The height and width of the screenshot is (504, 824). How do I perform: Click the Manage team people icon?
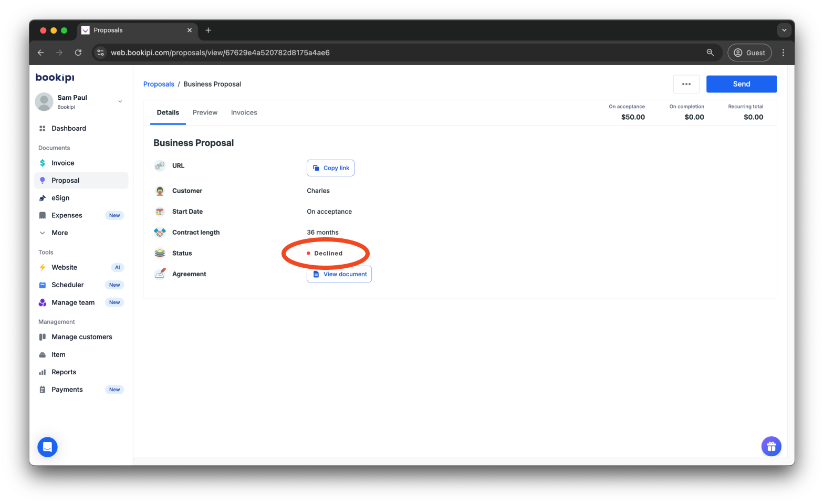[x=43, y=302]
